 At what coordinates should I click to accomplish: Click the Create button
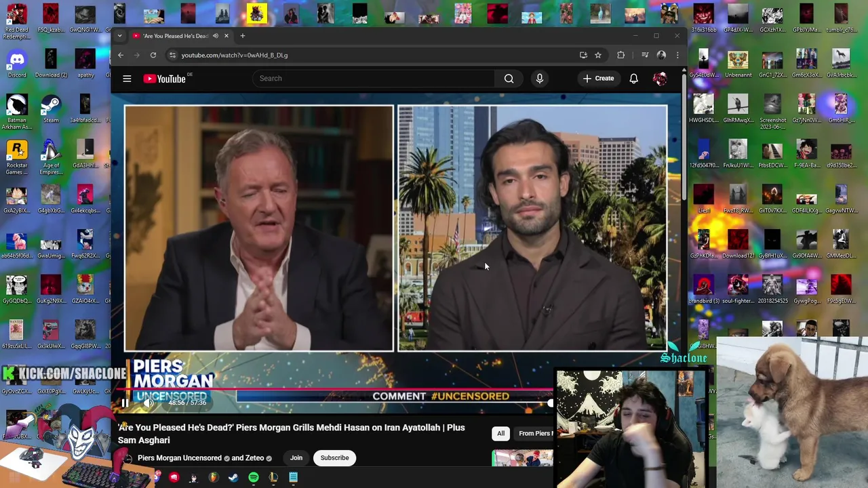pyautogui.click(x=598, y=79)
